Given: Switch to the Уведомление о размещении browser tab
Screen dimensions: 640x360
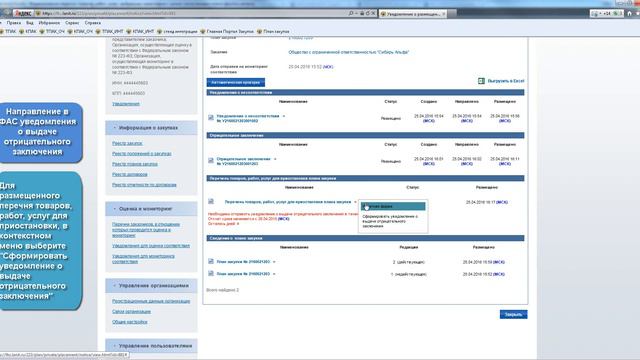Looking at the screenshot, I should click(412, 14).
